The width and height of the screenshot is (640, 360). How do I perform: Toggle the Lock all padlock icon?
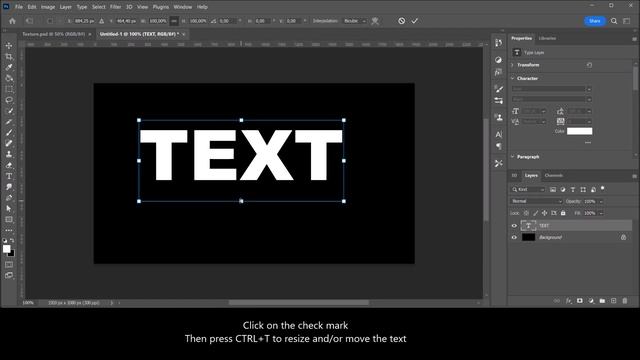pos(563,213)
